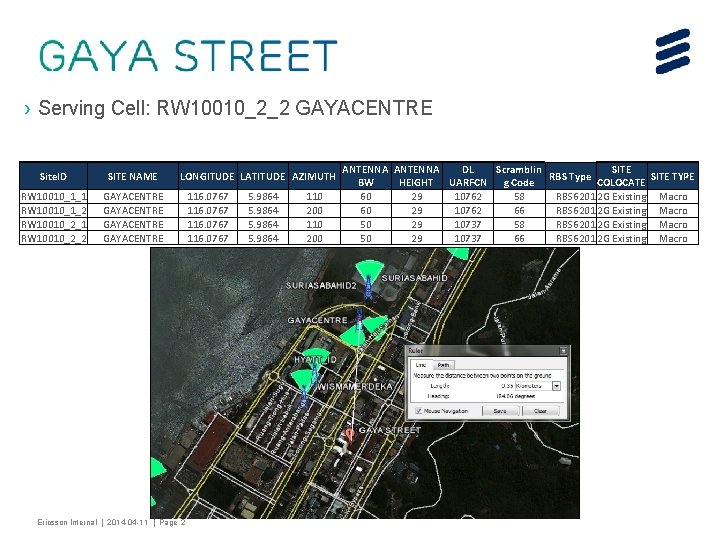
Task: Click the 'Scrambling Code' column header
Action: coord(519,176)
